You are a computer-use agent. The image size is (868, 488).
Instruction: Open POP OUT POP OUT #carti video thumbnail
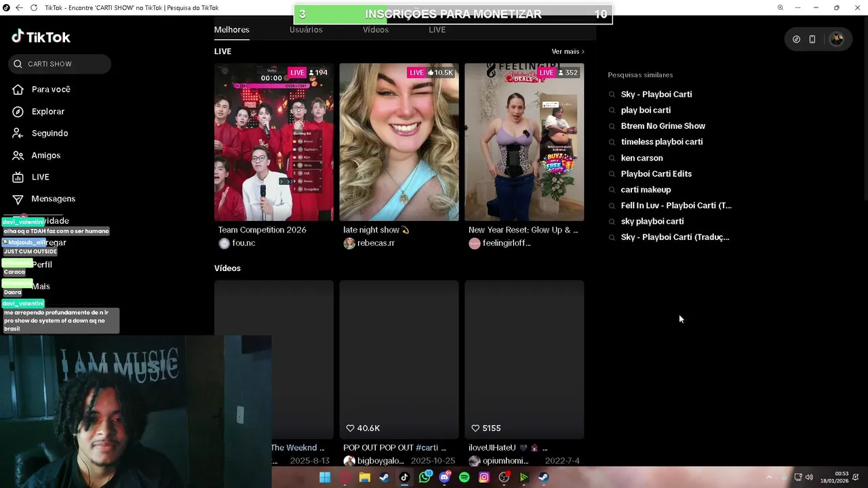pyautogui.click(x=399, y=360)
